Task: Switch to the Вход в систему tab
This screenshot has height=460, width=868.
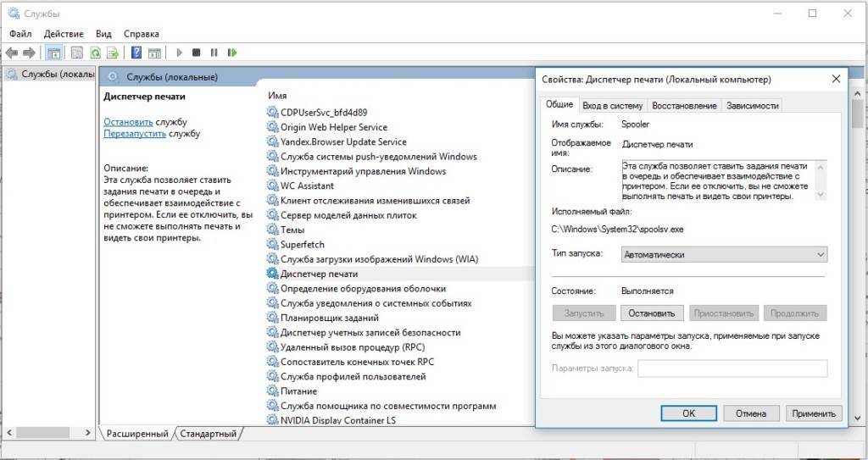Action: (613, 106)
